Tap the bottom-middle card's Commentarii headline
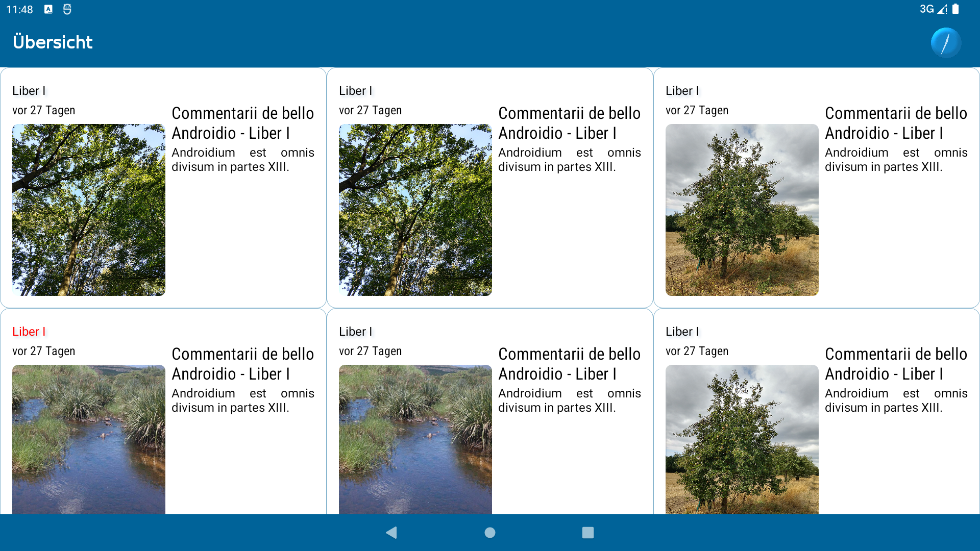The height and width of the screenshot is (551, 980). (x=569, y=364)
